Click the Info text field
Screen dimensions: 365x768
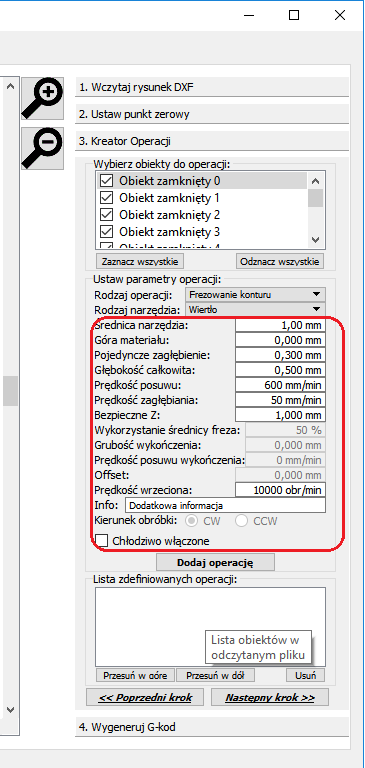point(225,505)
